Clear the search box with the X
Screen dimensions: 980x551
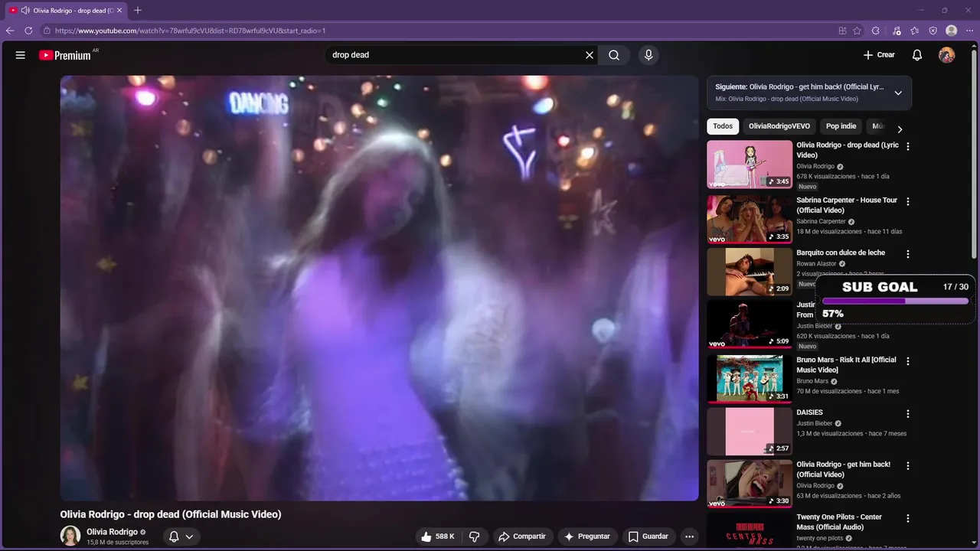[590, 55]
